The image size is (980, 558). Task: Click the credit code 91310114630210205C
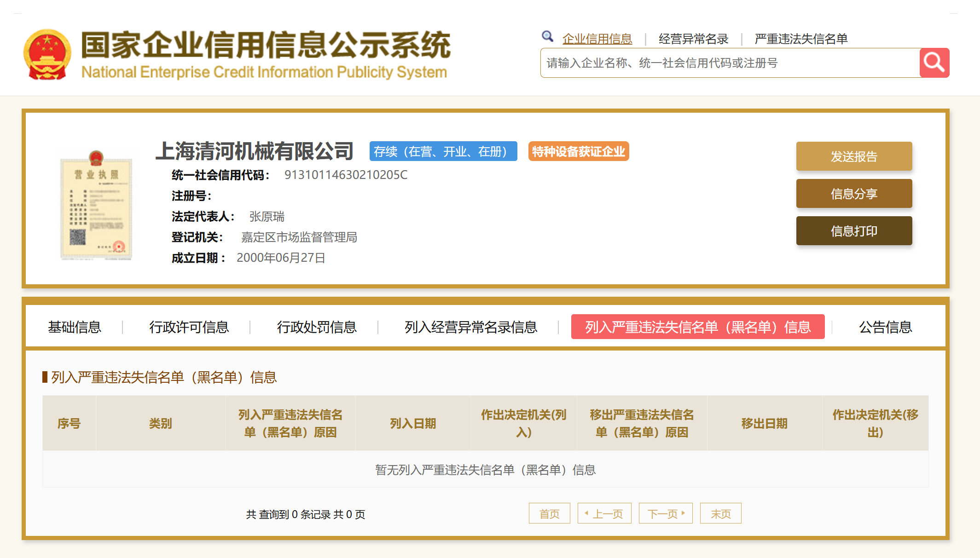click(346, 175)
